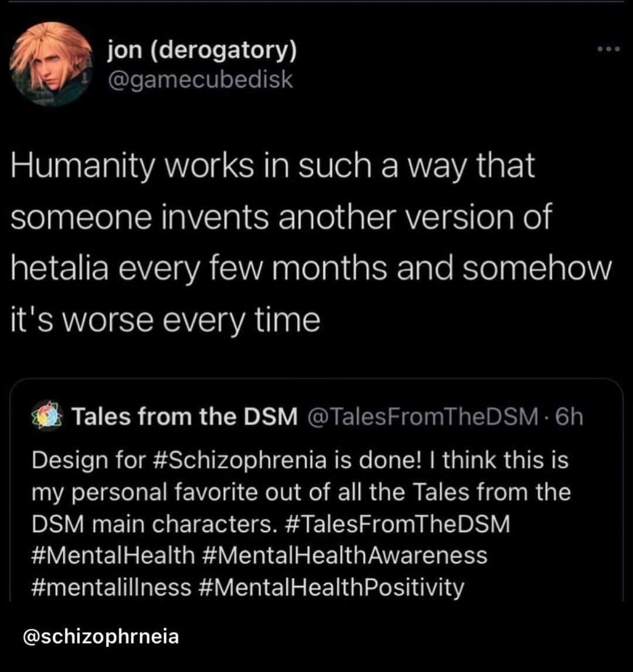
Task: Click "it's worse every time" tweet line
Action: pyautogui.click(x=165, y=320)
